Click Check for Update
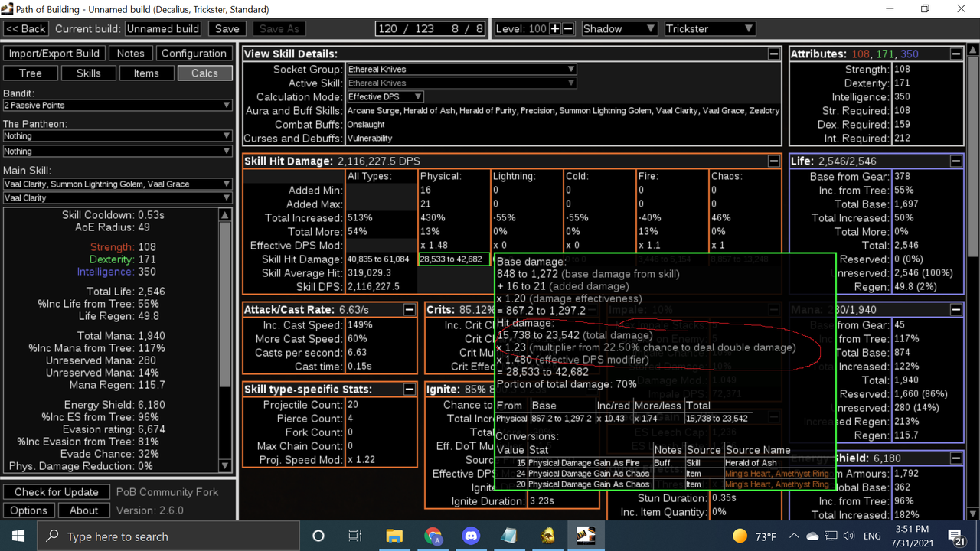980x551 pixels. pos(57,492)
